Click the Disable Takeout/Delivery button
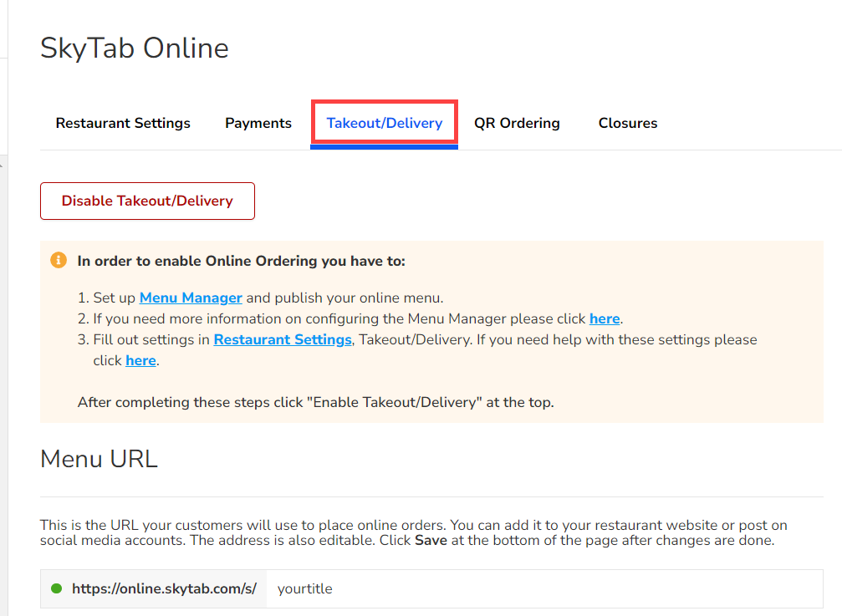The image size is (842, 616). pos(147,201)
